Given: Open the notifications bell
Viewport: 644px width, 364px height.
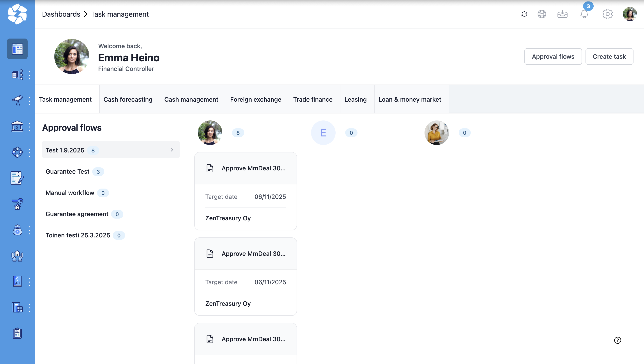Looking at the screenshot, I should pos(584,14).
